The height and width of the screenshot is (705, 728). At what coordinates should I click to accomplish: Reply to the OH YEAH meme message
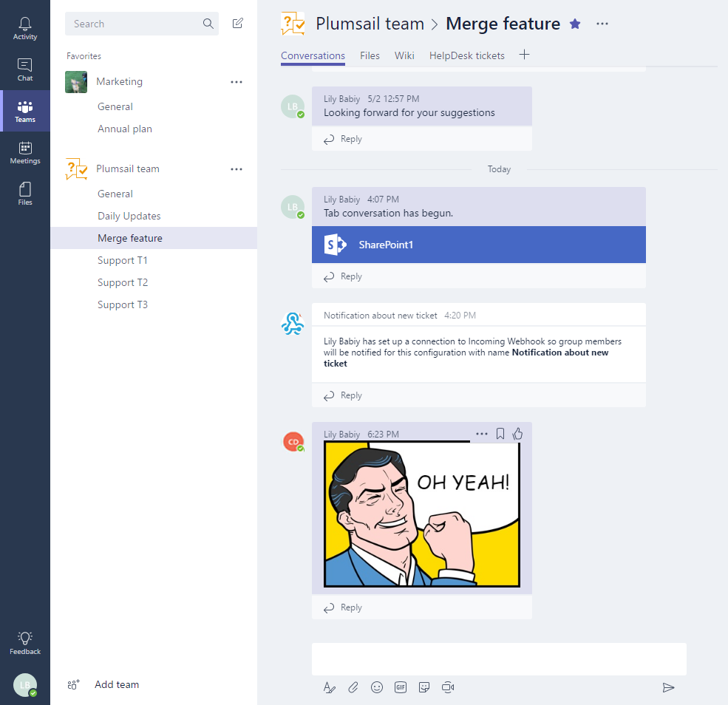[x=343, y=607]
